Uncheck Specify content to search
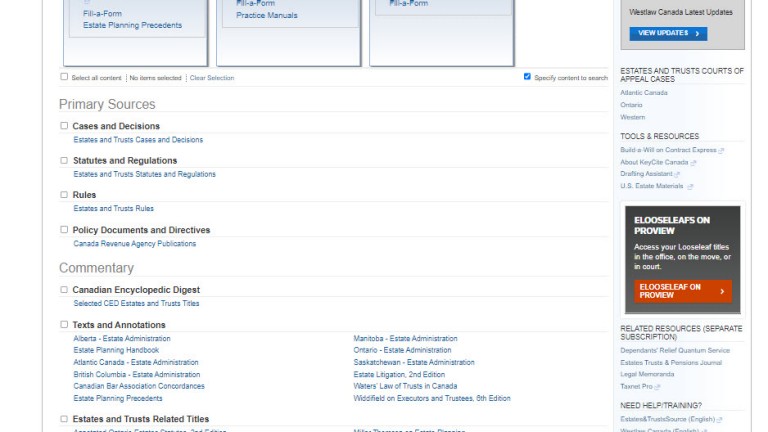The image size is (768, 432). click(x=527, y=76)
